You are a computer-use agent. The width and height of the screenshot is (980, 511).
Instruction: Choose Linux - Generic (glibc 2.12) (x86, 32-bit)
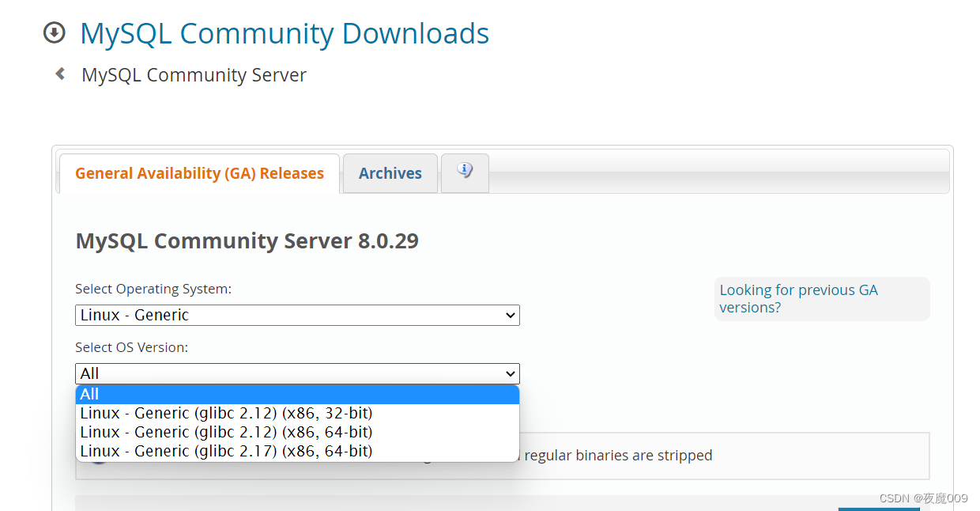click(225, 412)
